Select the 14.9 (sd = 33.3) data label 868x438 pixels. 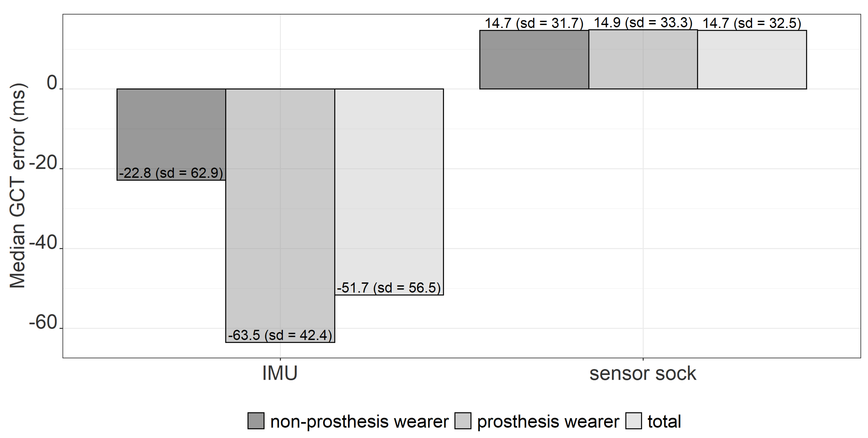click(x=643, y=23)
